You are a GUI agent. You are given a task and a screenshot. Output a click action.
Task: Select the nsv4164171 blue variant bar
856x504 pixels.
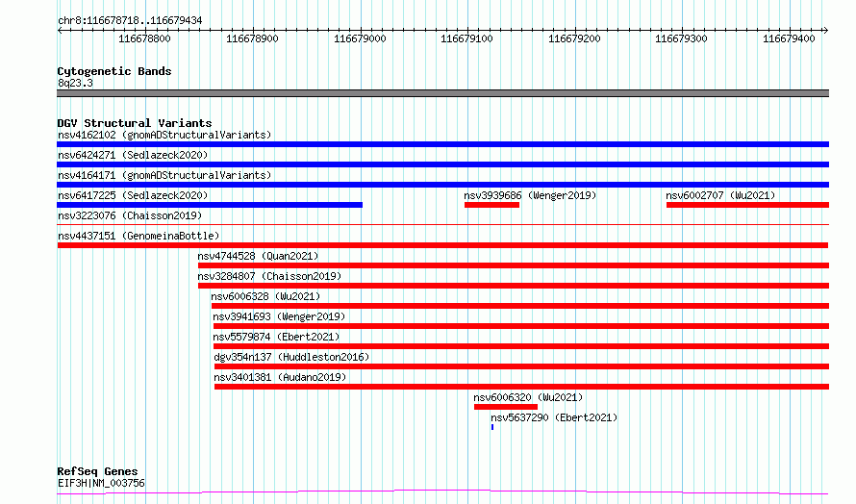click(x=442, y=185)
